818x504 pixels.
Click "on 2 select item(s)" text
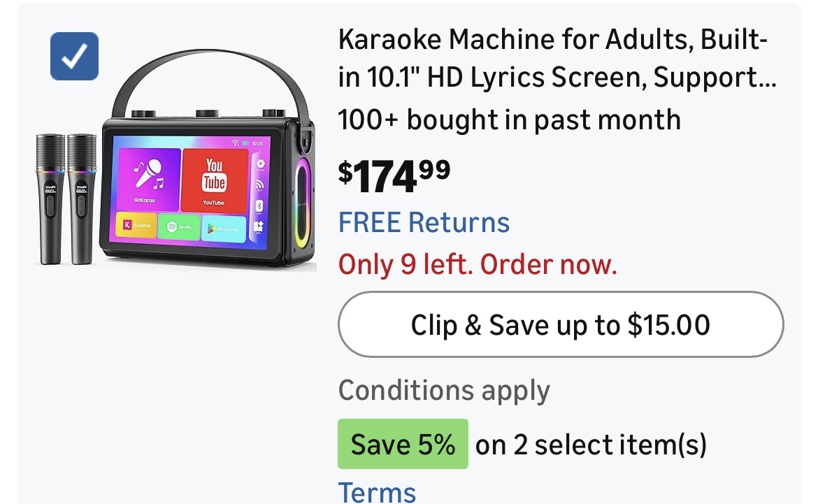coord(591,445)
